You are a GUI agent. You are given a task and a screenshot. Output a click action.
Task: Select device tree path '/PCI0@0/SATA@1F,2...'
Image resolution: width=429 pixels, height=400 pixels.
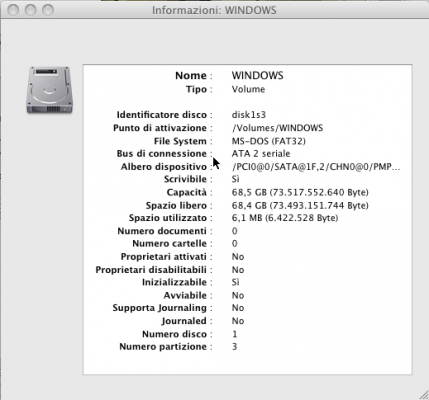[x=316, y=167]
